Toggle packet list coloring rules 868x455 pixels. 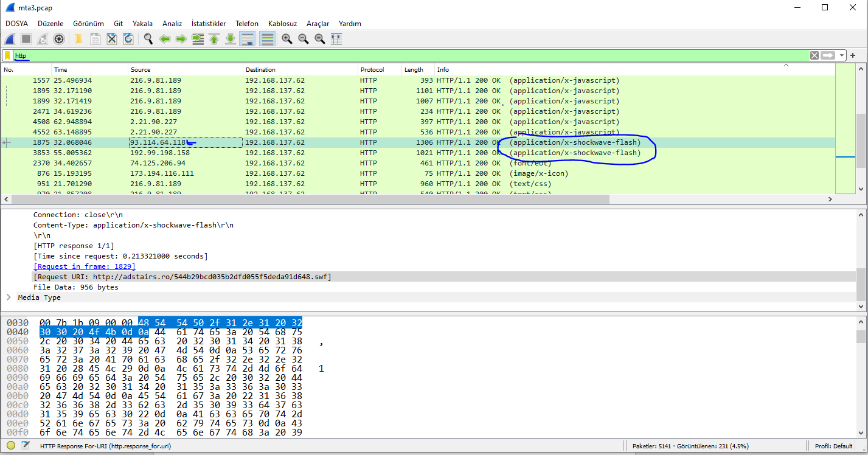pos(266,39)
